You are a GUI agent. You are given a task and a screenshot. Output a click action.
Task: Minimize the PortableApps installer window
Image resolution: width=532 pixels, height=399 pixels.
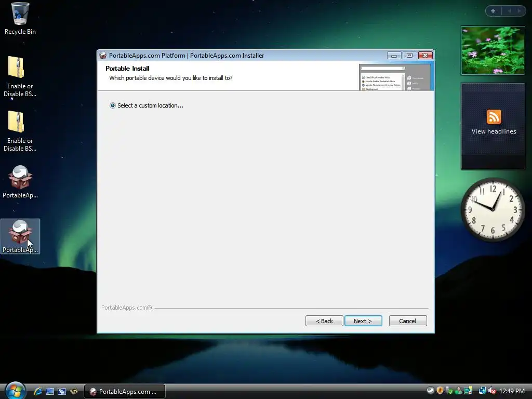pyautogui.click(x=394, y=55)
